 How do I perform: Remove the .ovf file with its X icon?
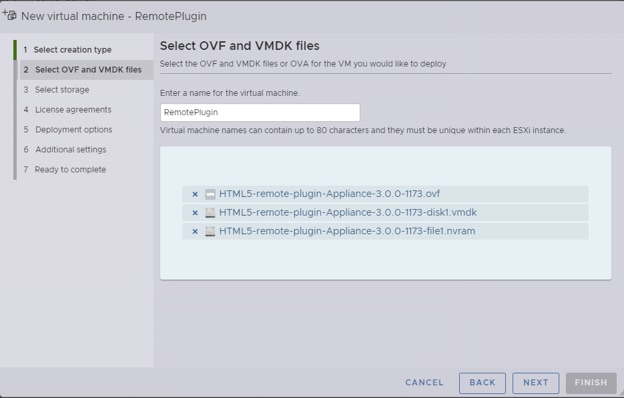pos(195,194)
